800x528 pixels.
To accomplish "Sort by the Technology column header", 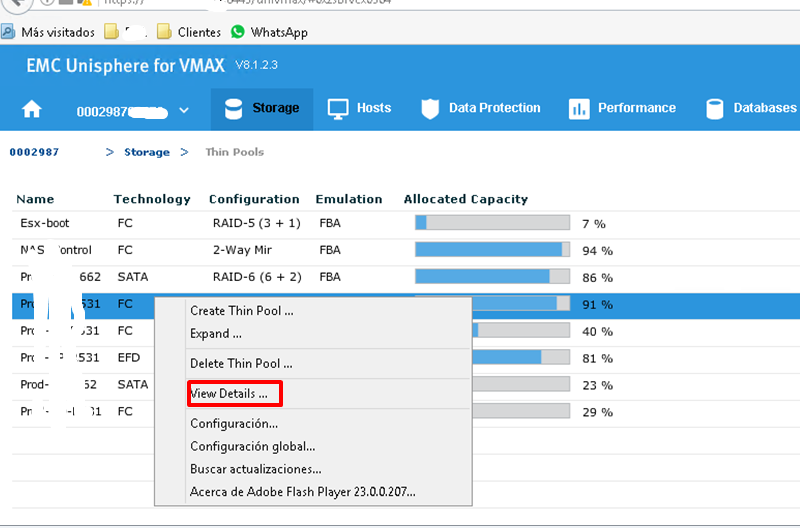I will (152, 199).
